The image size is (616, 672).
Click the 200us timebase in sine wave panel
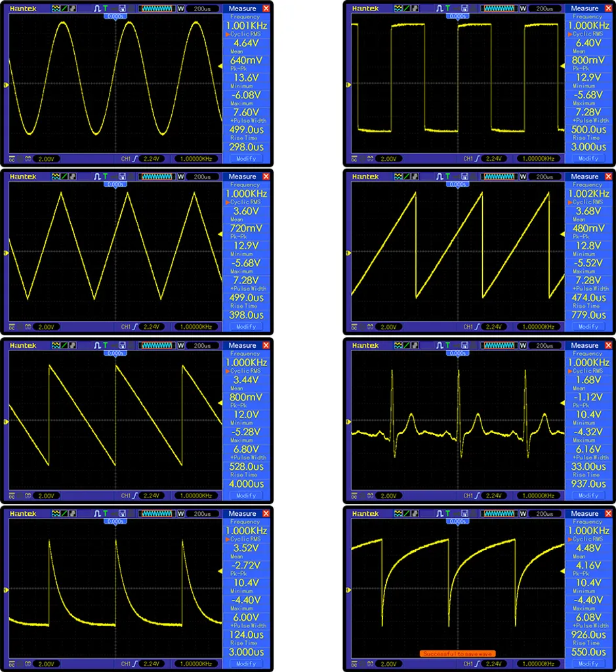point(202,9)
